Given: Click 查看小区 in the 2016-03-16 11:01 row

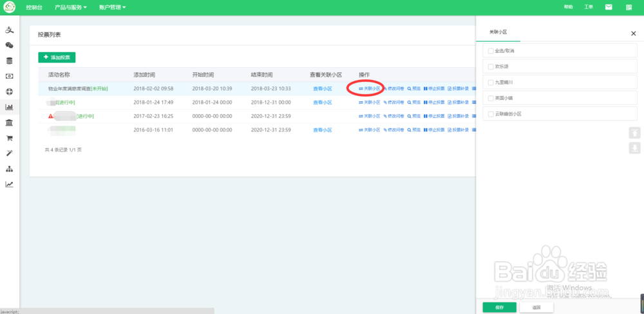Looking at the screenshot, I should (323, 130).
